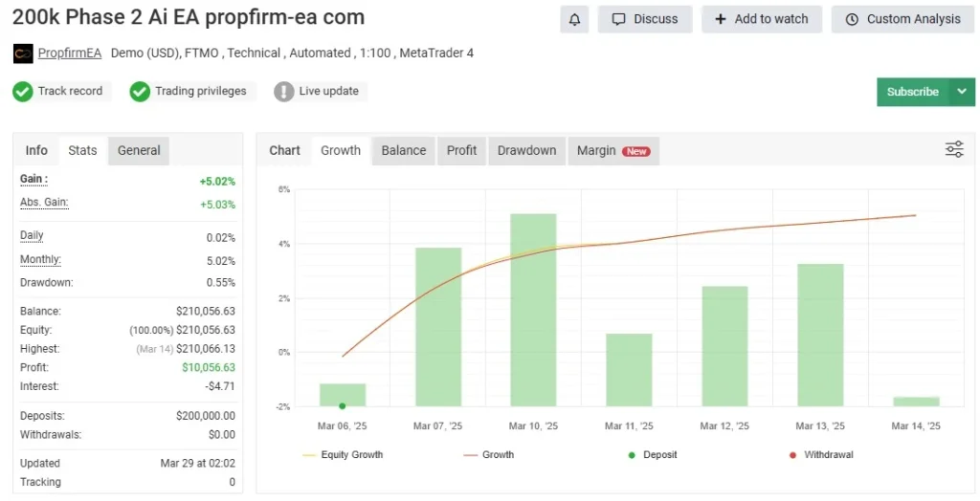Open the Discuss button

(645, 19)
